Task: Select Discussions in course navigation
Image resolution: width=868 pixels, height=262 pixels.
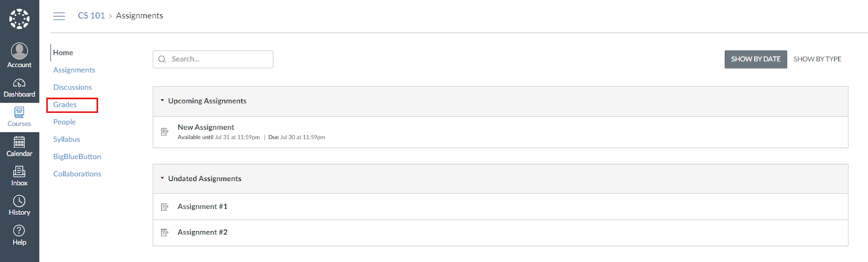Action: 73,87
